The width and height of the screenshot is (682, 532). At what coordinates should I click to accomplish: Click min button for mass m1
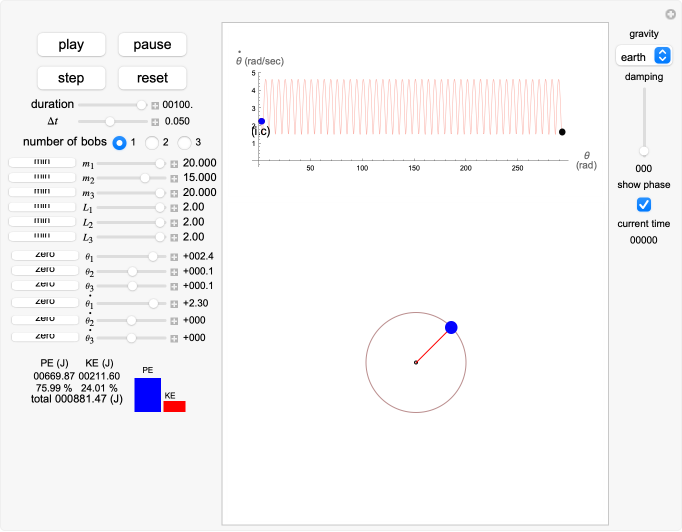tap(42, 163)
